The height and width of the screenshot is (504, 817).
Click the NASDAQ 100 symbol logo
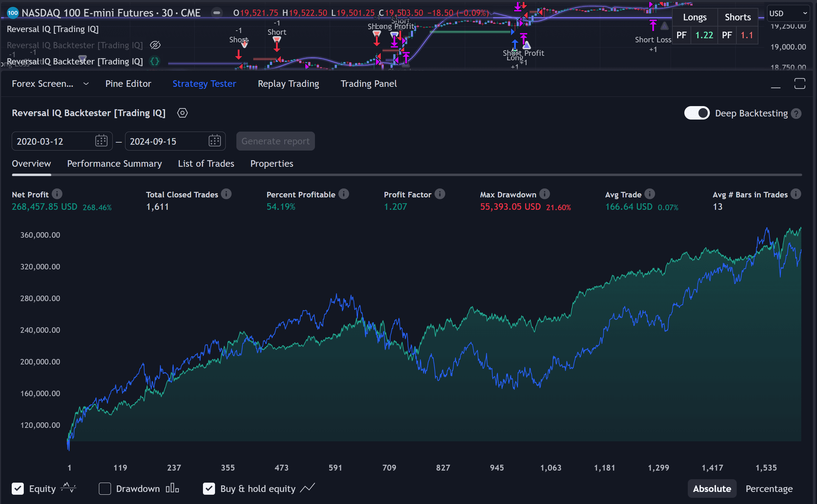tap(13, 13)
